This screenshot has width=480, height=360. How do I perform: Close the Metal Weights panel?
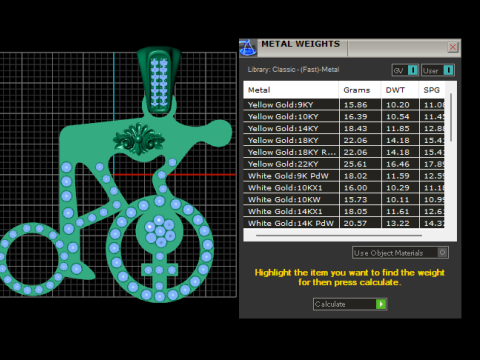click(453, 47)
